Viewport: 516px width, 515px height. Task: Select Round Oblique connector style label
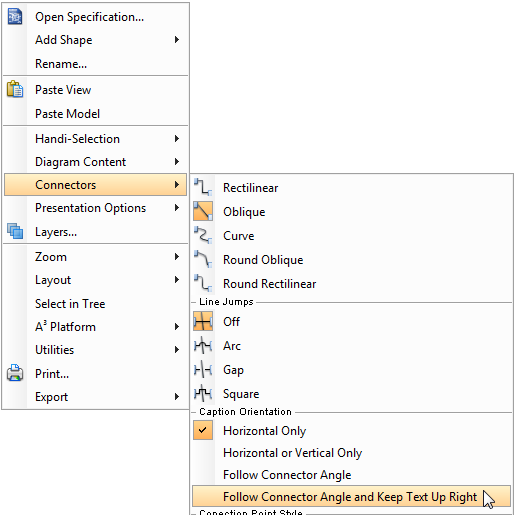click(x=263, y=260)
